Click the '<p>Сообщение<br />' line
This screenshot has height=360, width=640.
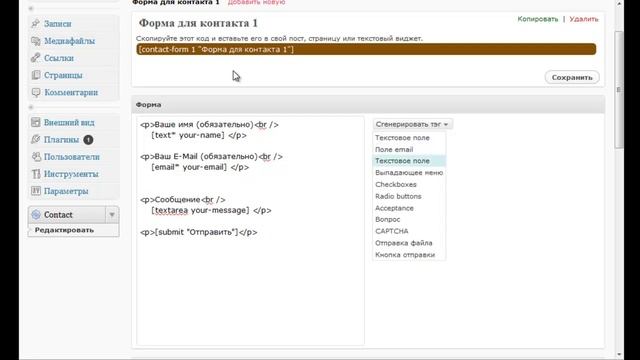(183, 200)
